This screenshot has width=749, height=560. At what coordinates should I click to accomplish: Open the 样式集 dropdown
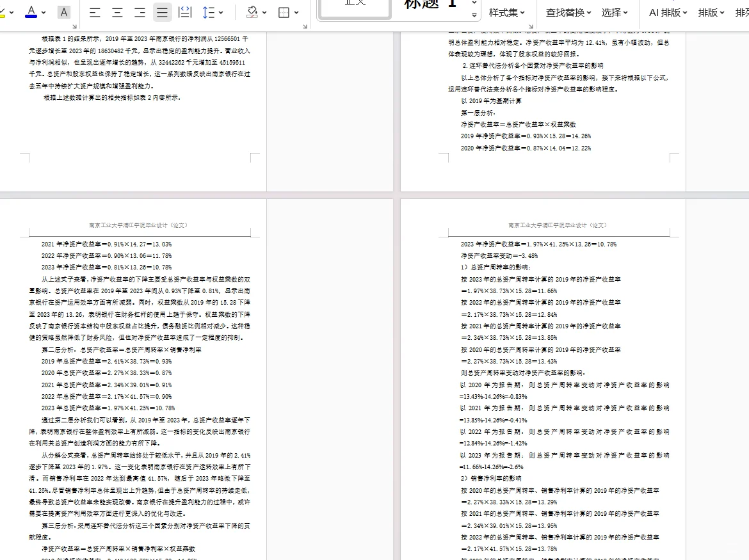point(507,12)
